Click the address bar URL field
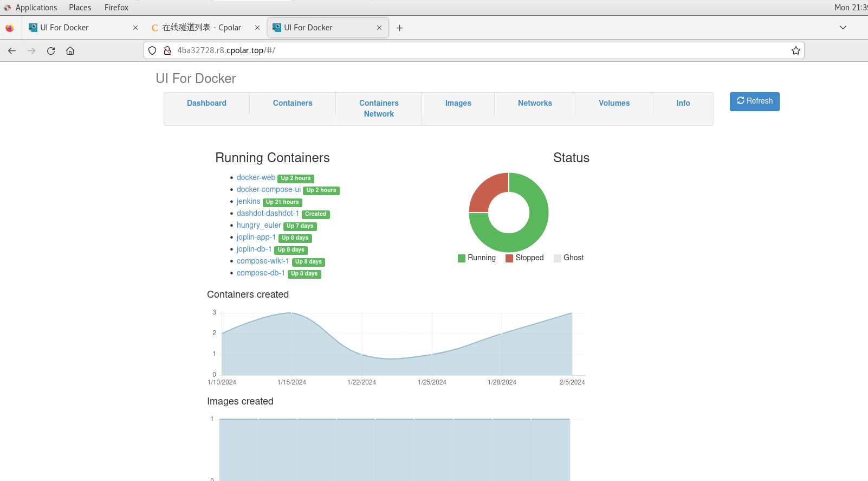Image resolution: width=868 pixels, height=481 pixels. 474,50
